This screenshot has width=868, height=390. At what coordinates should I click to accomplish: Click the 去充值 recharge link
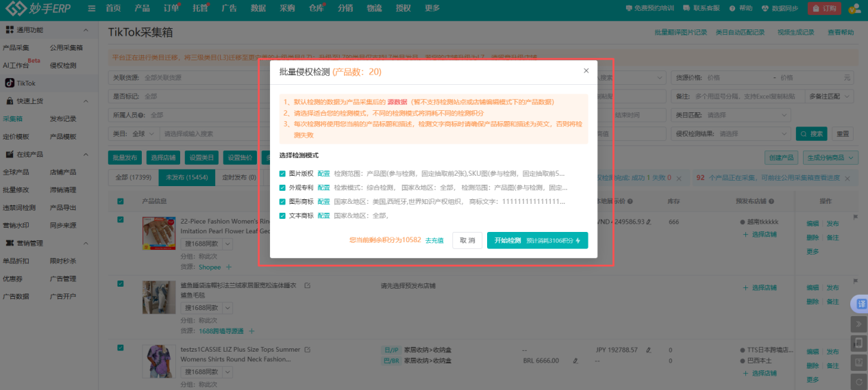point(434,241)
